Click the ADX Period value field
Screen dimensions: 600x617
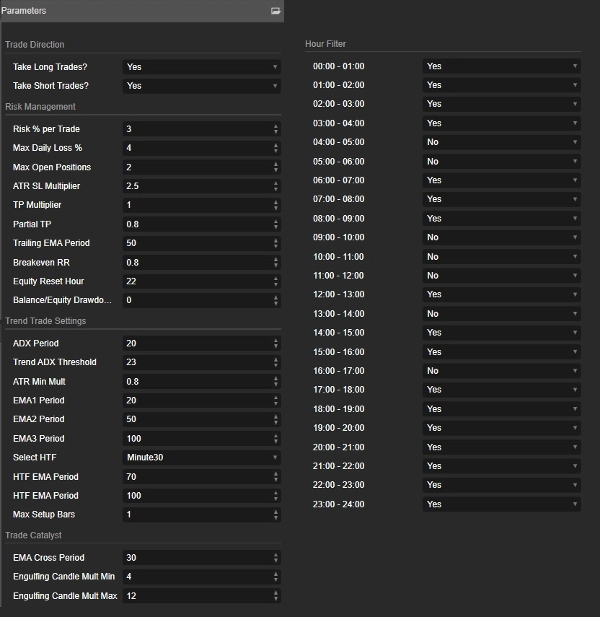pos(201,343)
